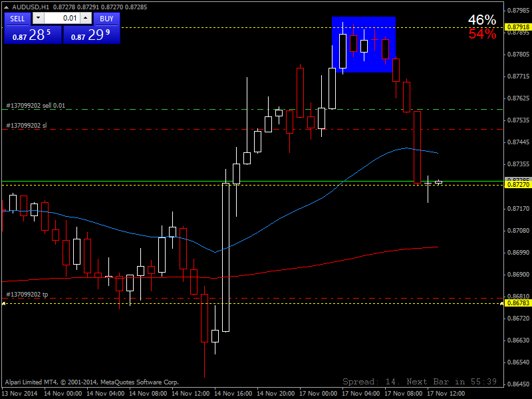Increase trade volume with the up arrow
The height and width of the screenshot is (399, 532).
click(86, 19)
